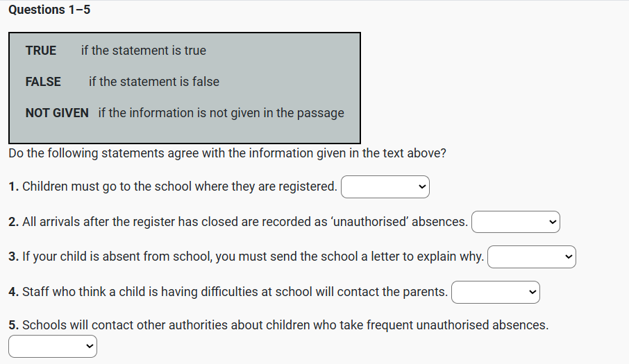Image resolution: width=629 pixels, height=364 pixels.
Task: Click the 'Do the following statements agree' instruction
Action: 227,153
